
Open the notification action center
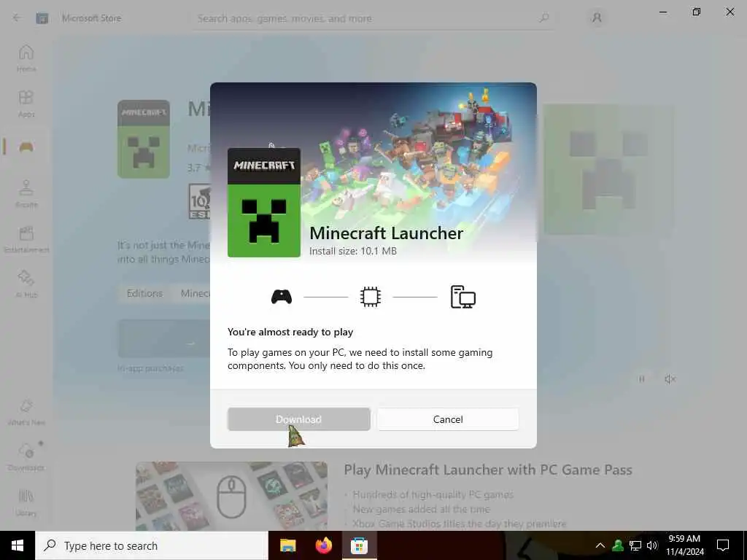tap(723, 545)
